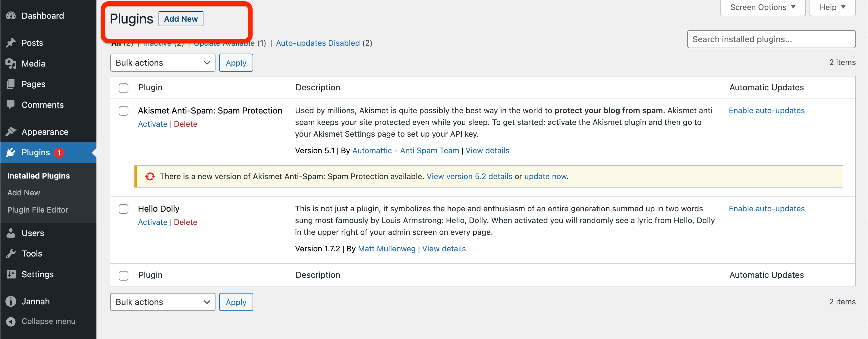Viewport: 868px width, 339px height.
Task: Expand the Screen Options panel
Action: [x=762, y=8]
